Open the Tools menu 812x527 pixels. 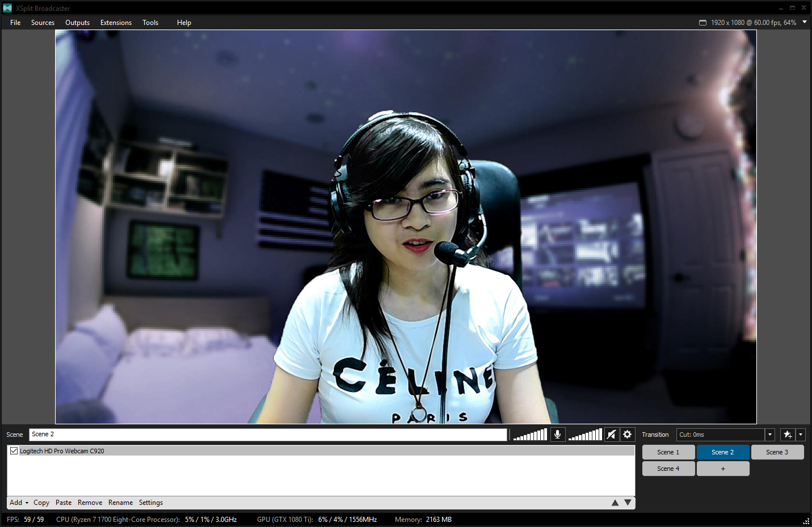click(x=150, y=23)
